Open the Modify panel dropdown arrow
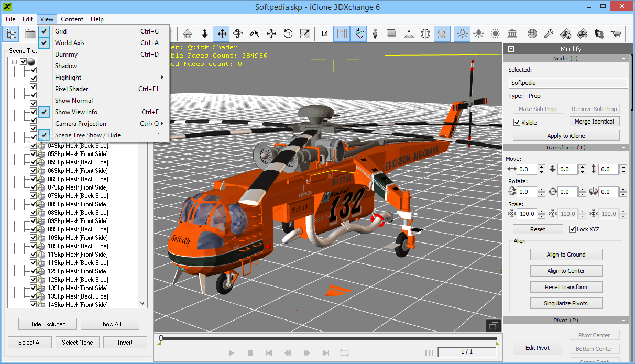 [x=511, y=49]
